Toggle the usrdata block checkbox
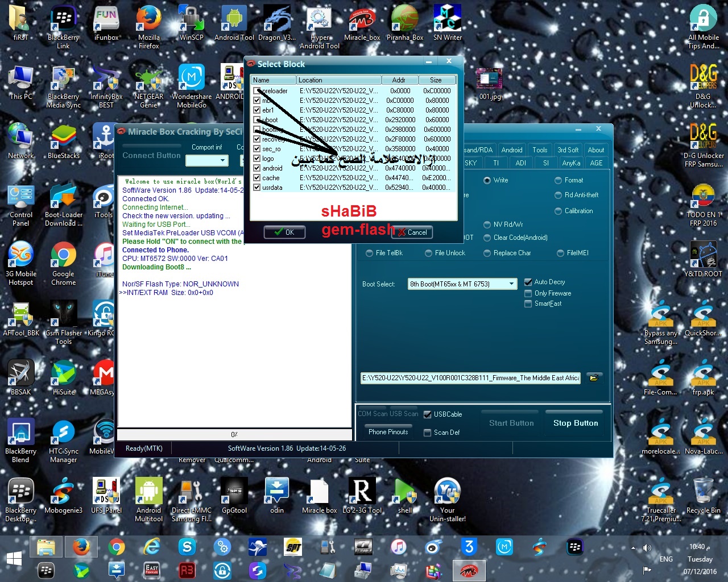The image size is (728, 582). coord(257,188)
